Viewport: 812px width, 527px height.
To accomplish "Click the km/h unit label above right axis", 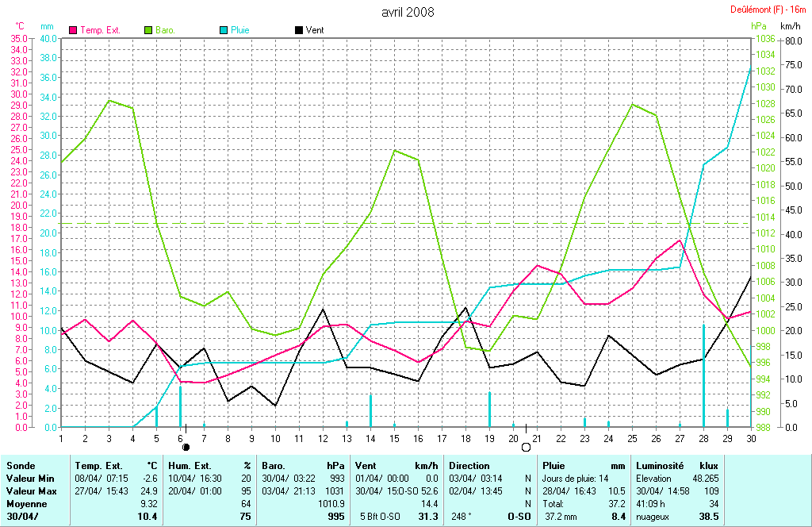I will point(790,26).
